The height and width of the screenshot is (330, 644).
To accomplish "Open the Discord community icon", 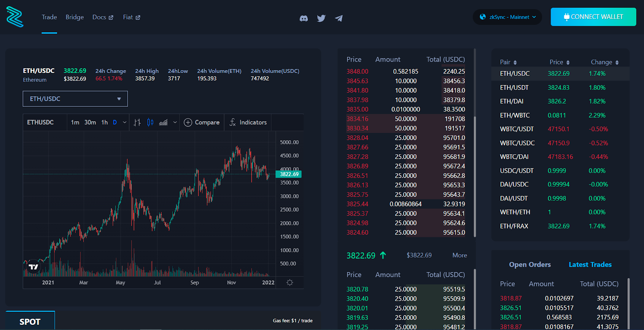I will coord(303,19).
